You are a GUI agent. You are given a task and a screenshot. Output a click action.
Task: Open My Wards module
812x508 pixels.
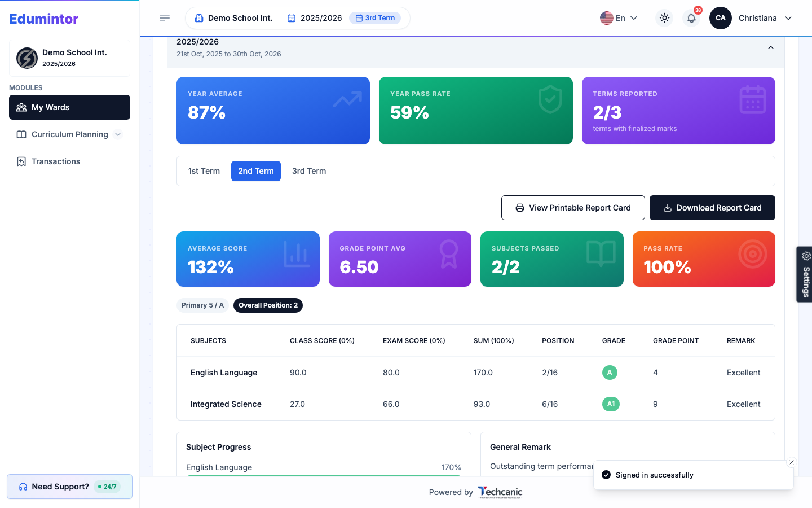click(69, 107)
